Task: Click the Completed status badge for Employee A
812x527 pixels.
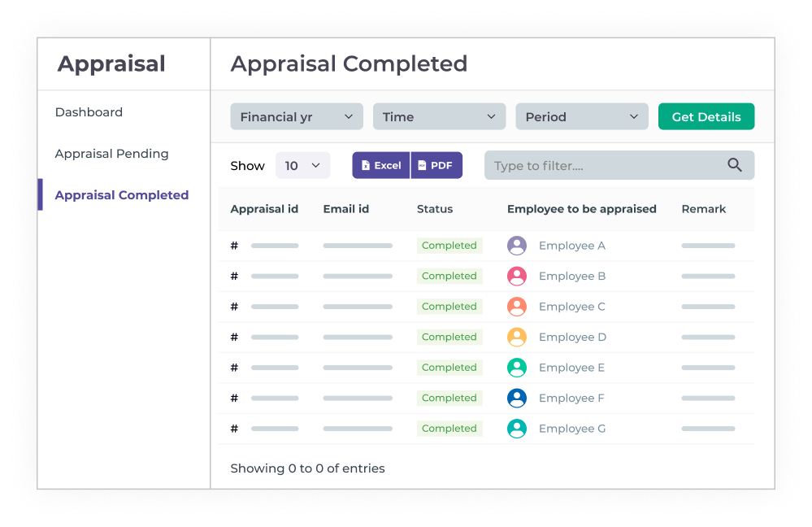Action: [x=449, y=246]
